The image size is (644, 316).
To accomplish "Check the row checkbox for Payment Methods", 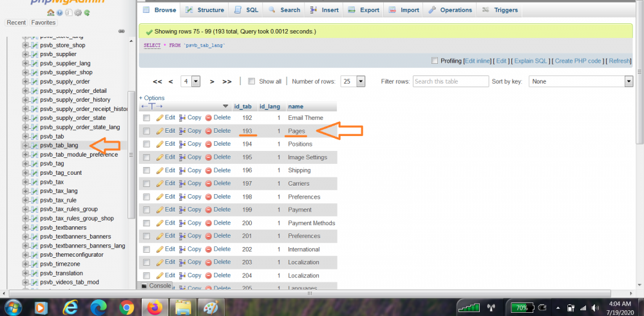I will [146, 223].
